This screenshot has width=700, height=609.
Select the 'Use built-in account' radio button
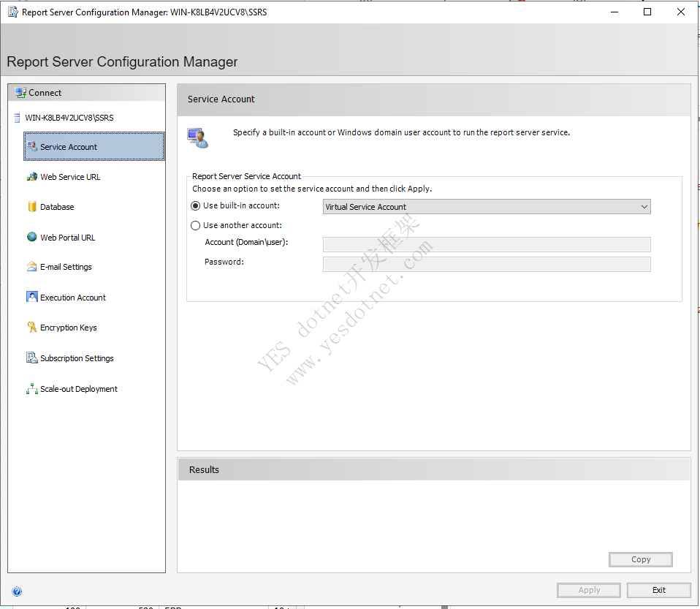click(x=195, y=206)
